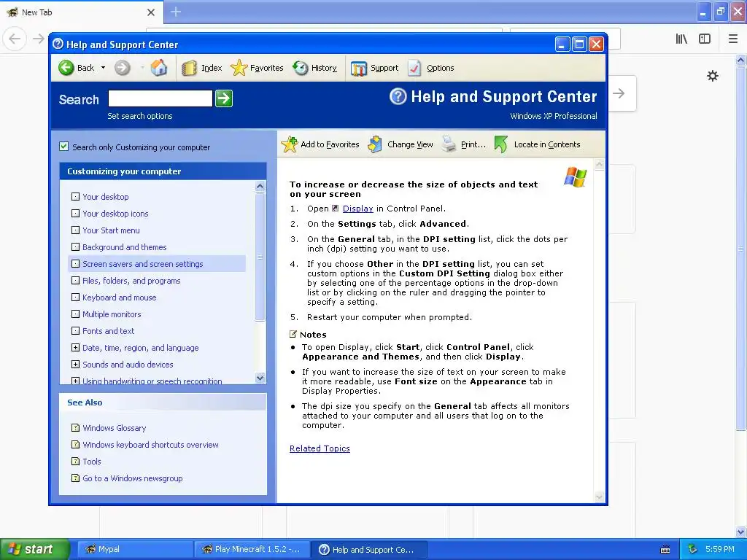Click the greyed Forward arrow icon
747x560 pixels.
tap(122, 68)
